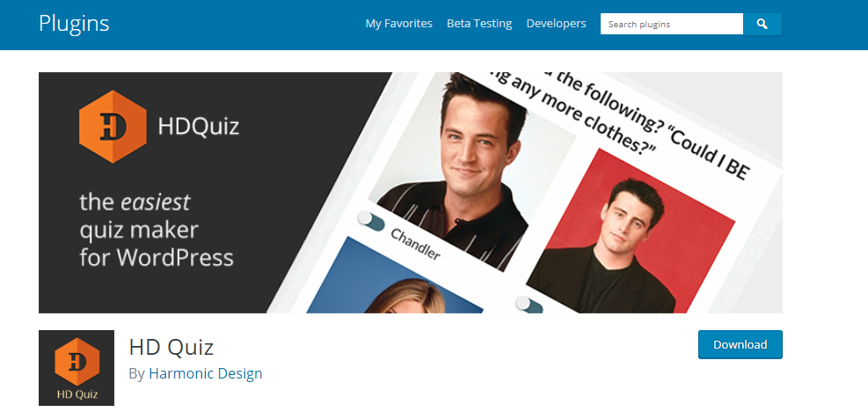The image size is (868, 412).
Task: Click the search magnifier button
Action: pos(762,24)
